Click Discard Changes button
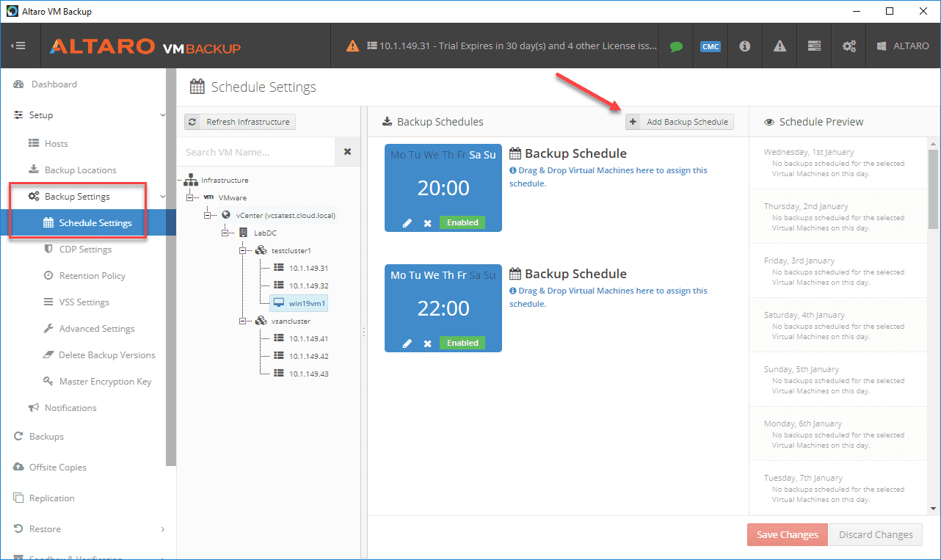 pyautogui.click(x=876, y=535)
